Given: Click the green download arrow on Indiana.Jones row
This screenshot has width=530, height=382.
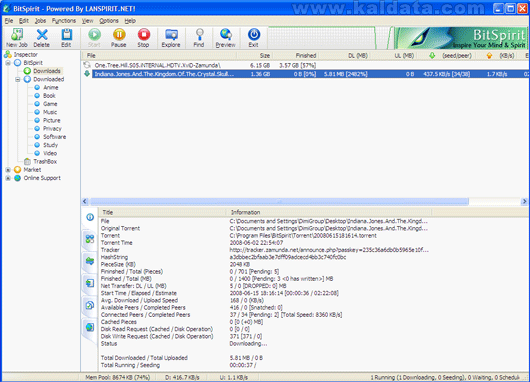Looking at the screenshot, I should pos(87,74).
